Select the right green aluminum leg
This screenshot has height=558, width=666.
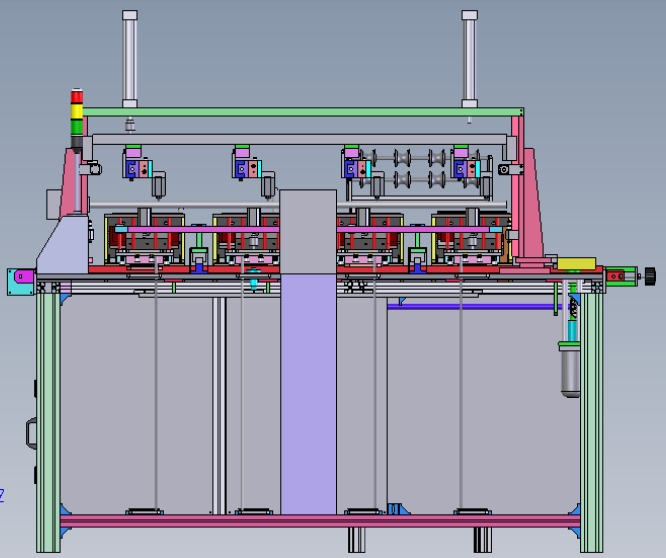click(592, 422)
